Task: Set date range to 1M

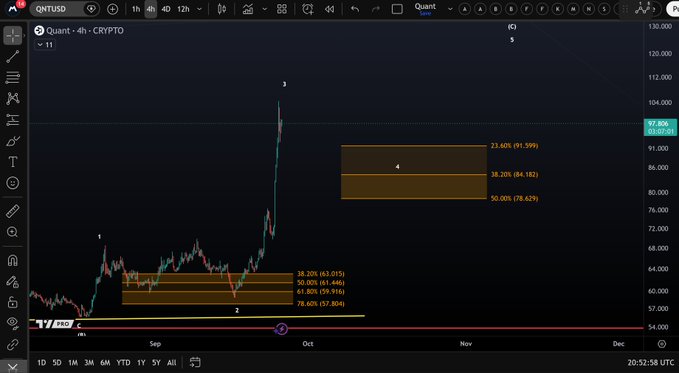Action: point(73,363)
